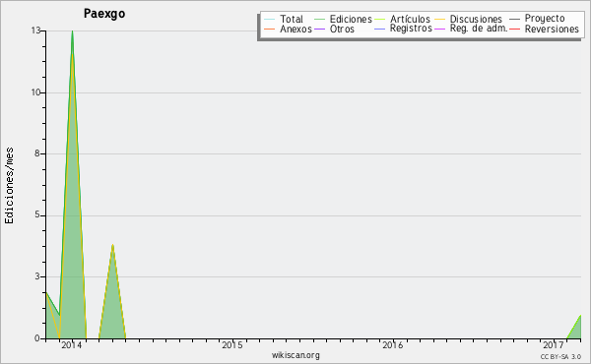Select the Artículos legend label
Image resolution: width=591 pixels, height=364 pixels.
coord(410,19)
